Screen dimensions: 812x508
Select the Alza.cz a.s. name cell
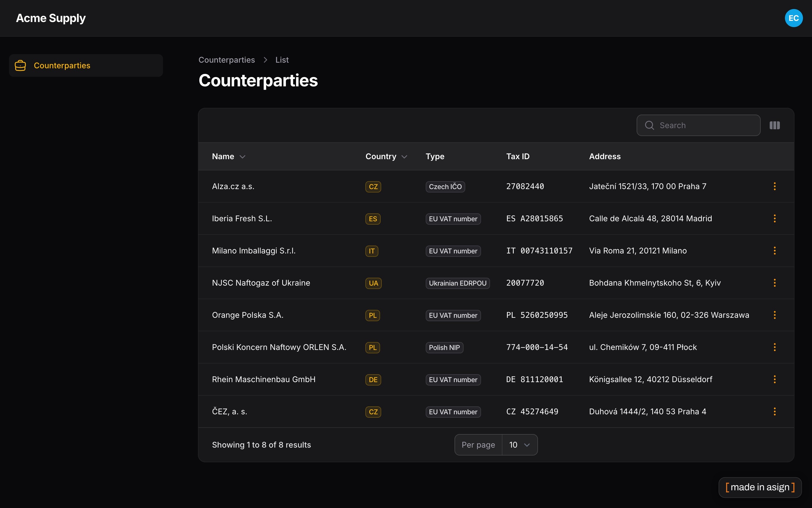233,187
